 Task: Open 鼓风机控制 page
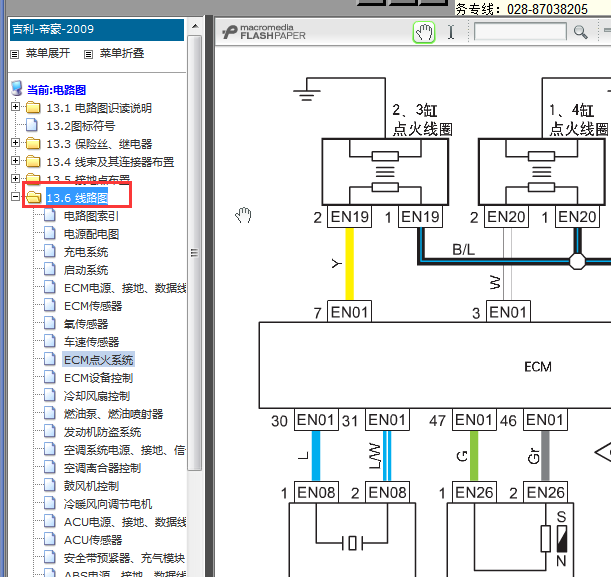tap(92, 486)
